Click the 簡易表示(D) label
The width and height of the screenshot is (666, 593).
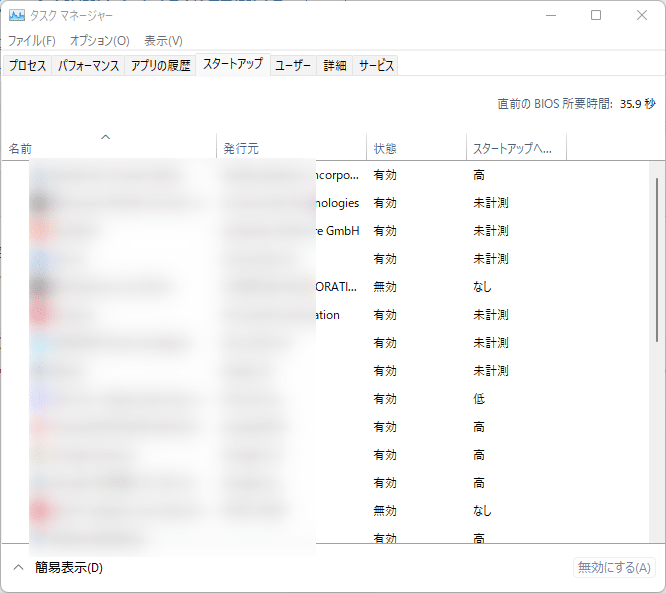[69, 568]
